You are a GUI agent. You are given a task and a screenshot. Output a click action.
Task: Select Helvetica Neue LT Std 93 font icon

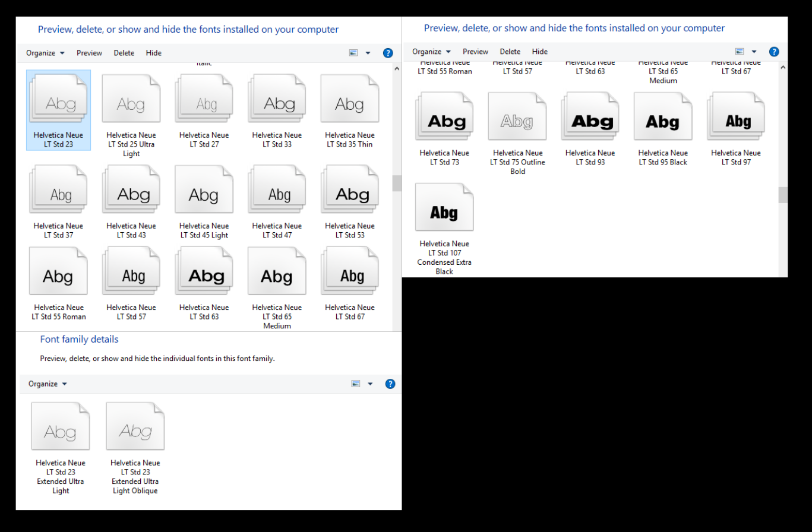pos(590,116)
